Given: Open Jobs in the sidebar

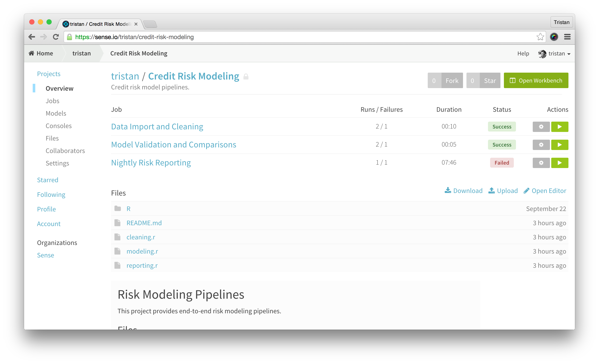Looking at the screenshot, I should pyautogui.click(x=52, y=101).
